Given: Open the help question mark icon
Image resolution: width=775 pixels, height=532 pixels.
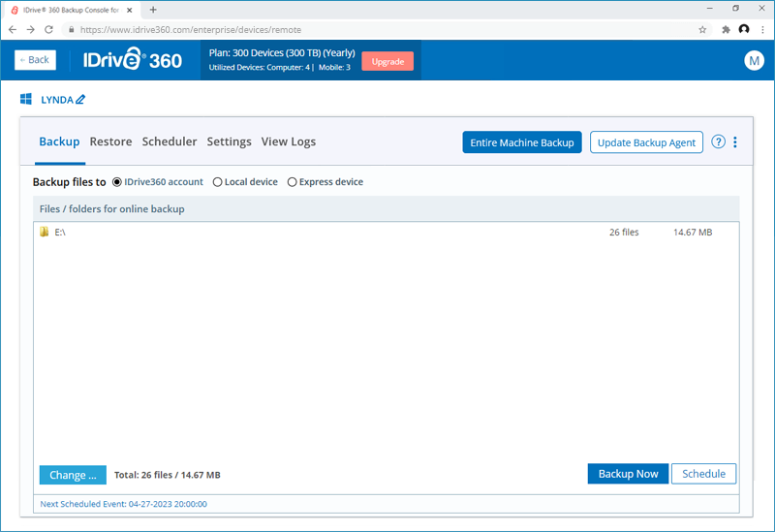Looking at the screenshot, I should coord(718,142).
